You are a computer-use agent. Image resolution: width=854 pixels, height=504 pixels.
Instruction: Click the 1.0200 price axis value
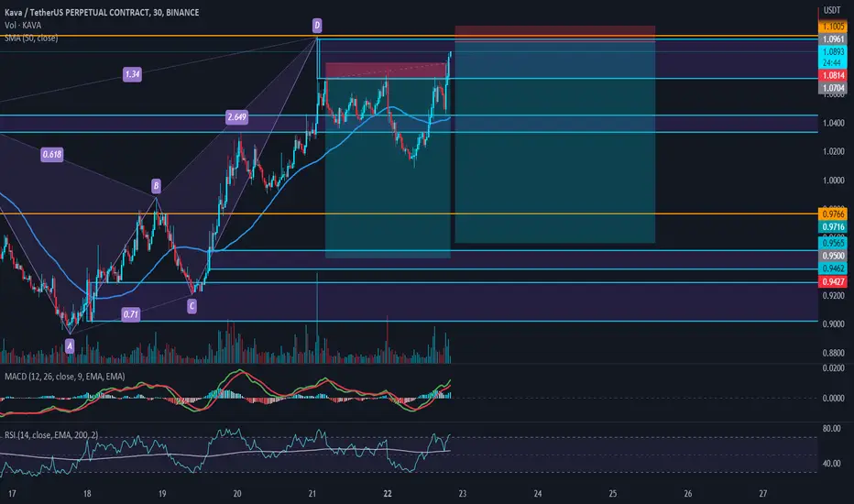[834, 151]
